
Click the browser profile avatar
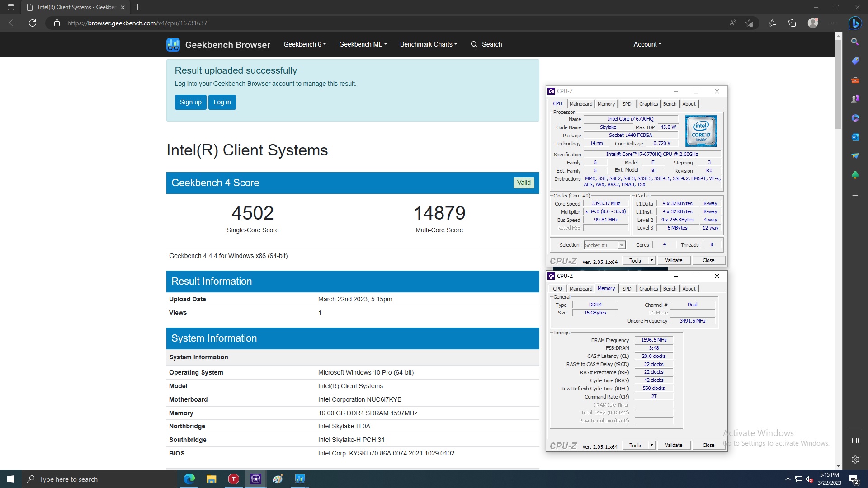(x=813, y=23)
